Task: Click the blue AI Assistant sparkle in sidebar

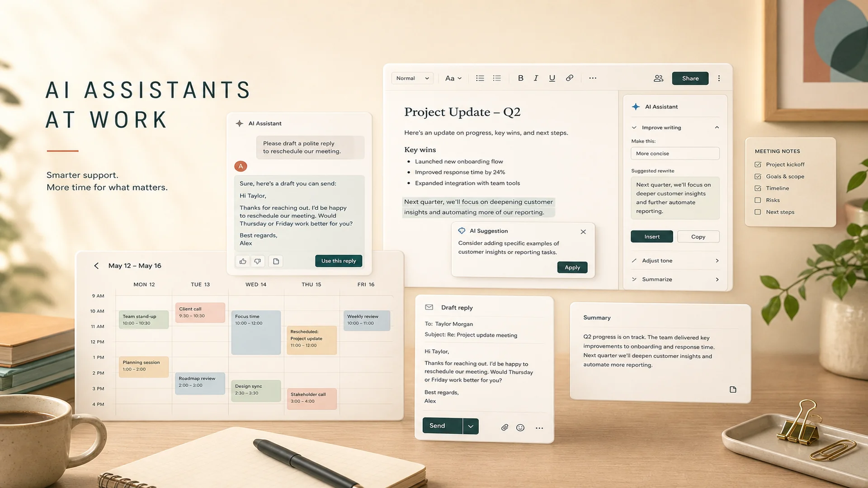Action: 636,107
